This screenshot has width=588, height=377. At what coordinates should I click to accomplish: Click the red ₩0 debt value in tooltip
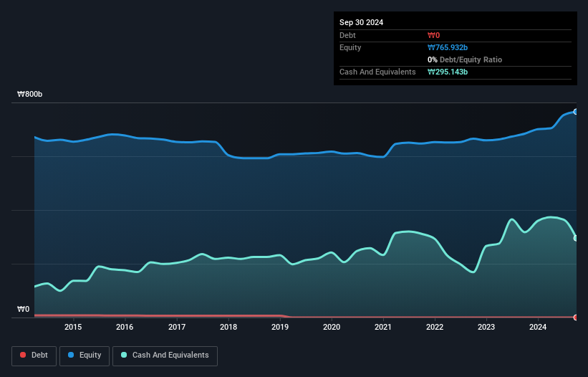click(433, 35)
